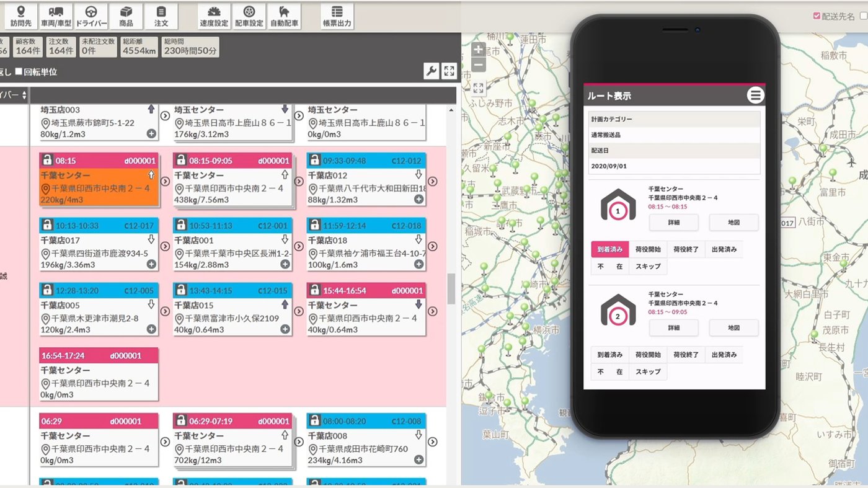Click next arrow right of 千葉店005 card
This screenshot has height=488, width=868.
coord(165,311)
